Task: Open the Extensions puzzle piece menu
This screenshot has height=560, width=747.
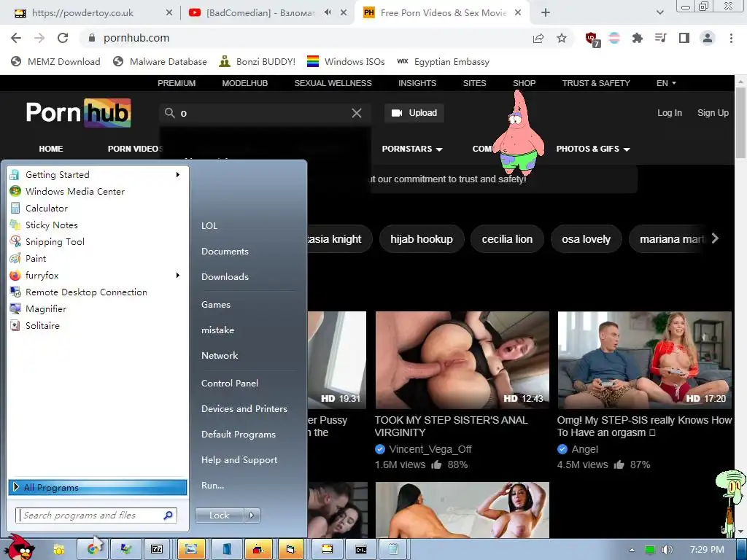Action: pos(637,38)
